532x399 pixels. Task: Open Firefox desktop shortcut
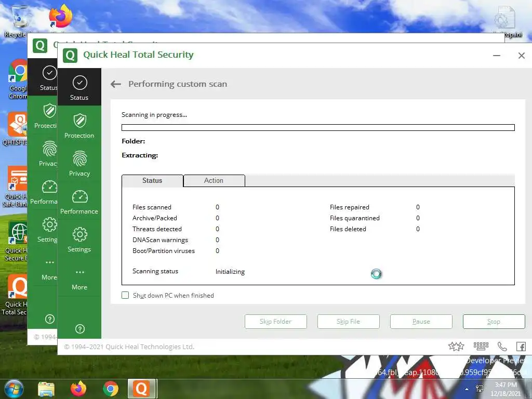click(60, 17)
